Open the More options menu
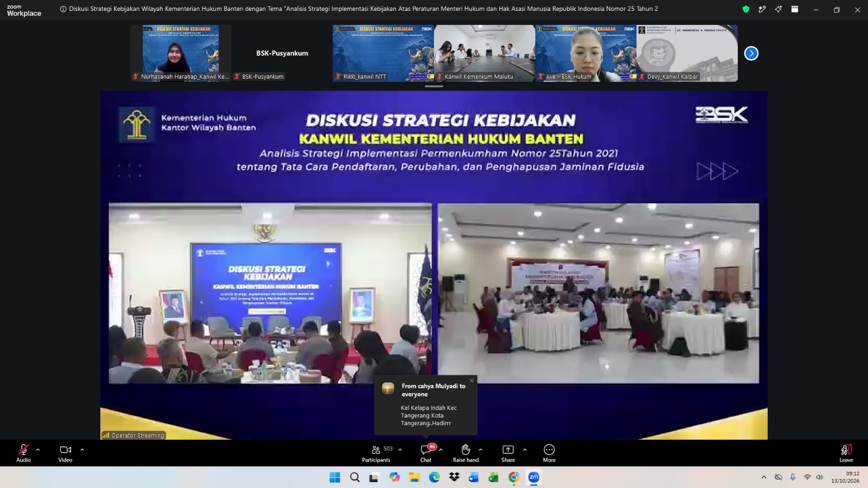Image resolution: width=868 pixels, height=488 pixels. (x=549, y=453)
